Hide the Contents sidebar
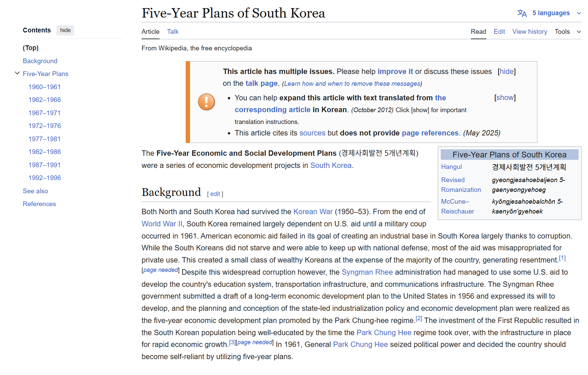 click(65, 30)
